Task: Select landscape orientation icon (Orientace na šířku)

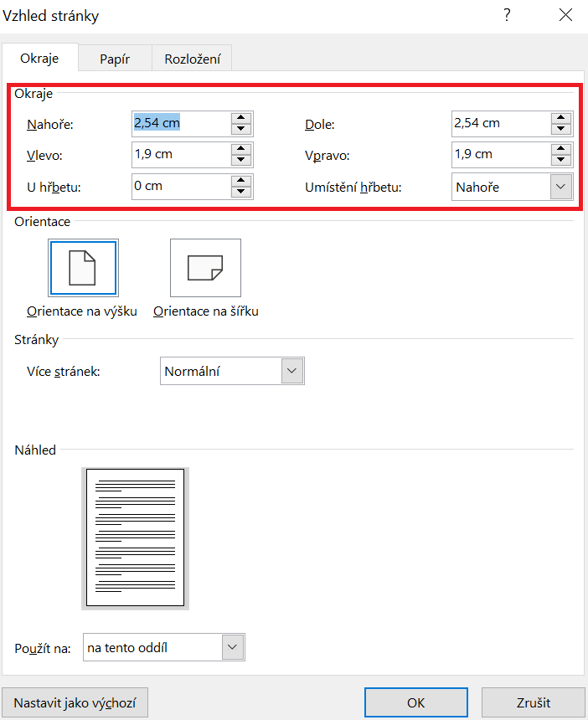Action: point(205,268)
